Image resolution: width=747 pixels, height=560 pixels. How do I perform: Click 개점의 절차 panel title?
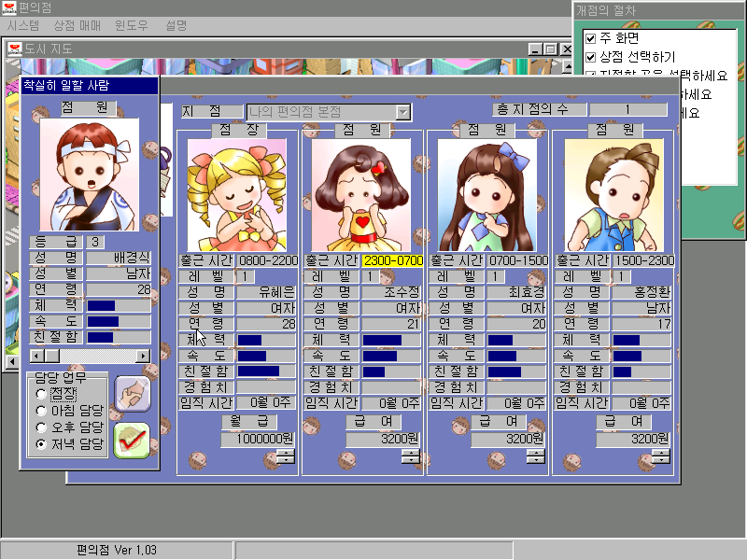click(605, 10)
